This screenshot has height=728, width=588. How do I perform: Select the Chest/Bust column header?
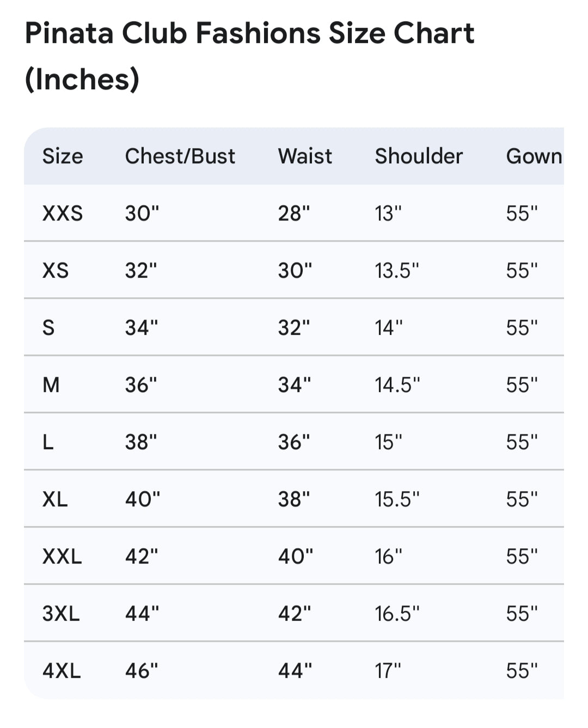click(x=180, y=156)
